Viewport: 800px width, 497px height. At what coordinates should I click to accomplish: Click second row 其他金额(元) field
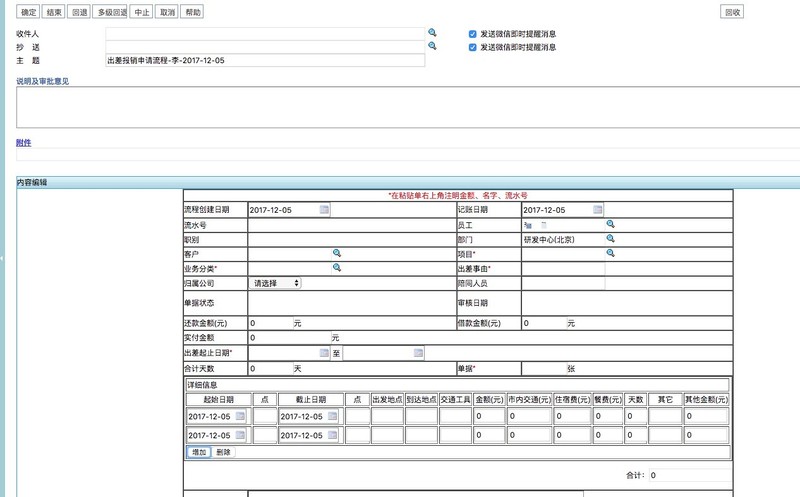click(x=706, y=435)
